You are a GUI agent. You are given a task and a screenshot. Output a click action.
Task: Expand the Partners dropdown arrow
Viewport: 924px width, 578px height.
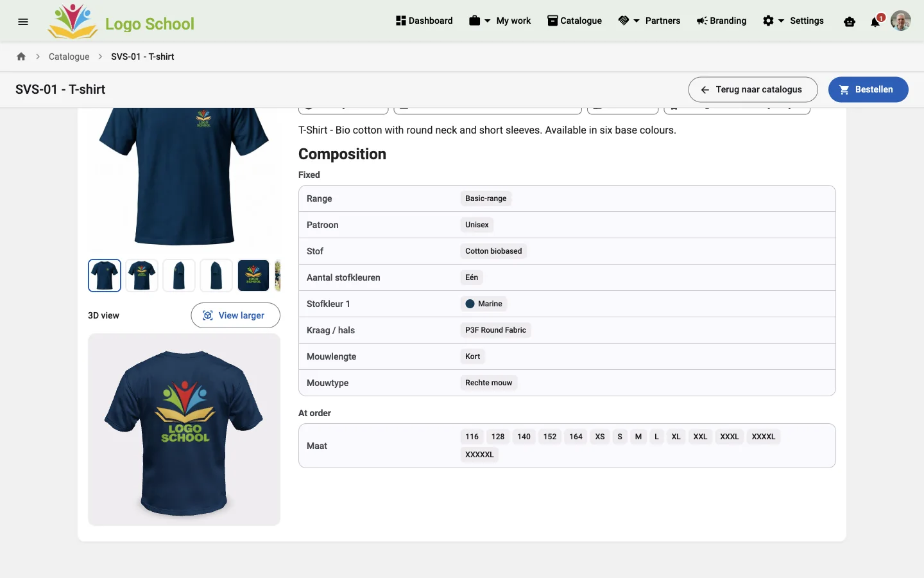click(637, 21)
